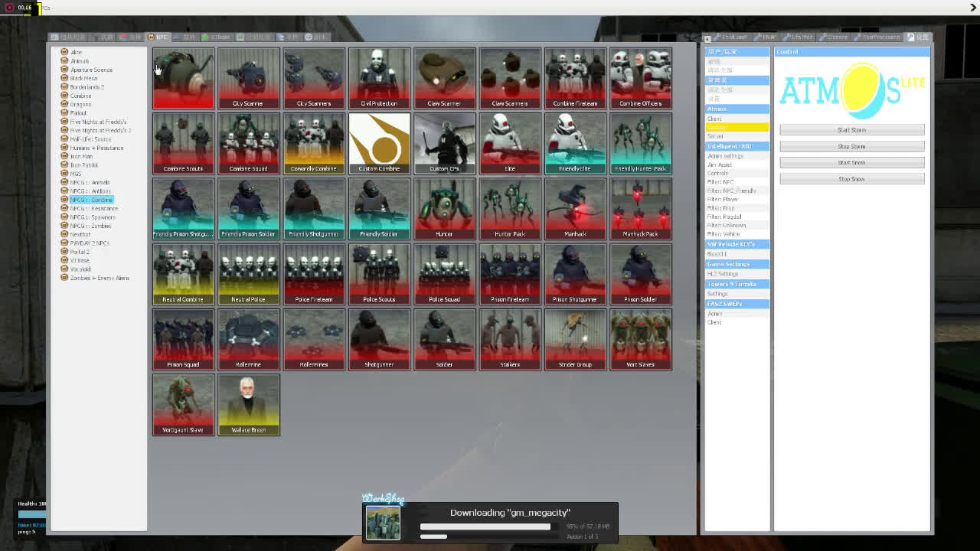The image size is (980, 551).
Task: Open the Aperture Science category
Action: pyautogui.click(x=91, y=70)
